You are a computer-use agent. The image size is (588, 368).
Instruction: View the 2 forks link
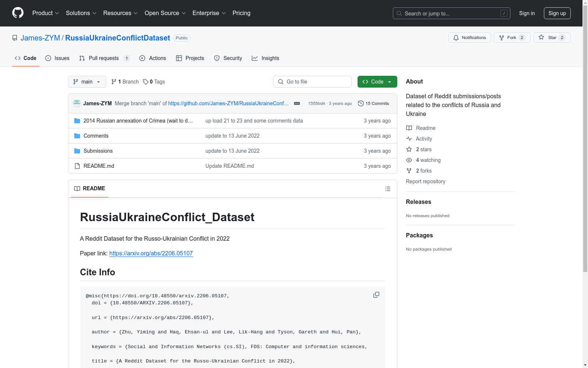[419, 171]
